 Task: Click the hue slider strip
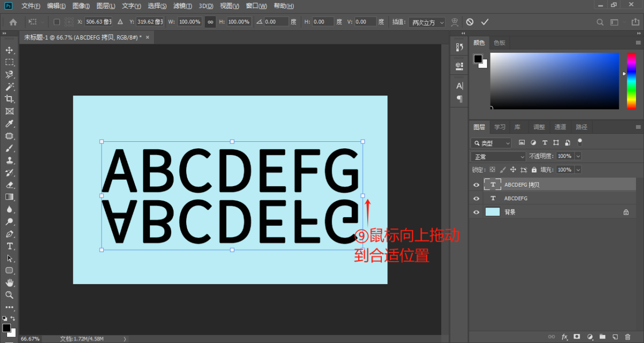(631, 81)
